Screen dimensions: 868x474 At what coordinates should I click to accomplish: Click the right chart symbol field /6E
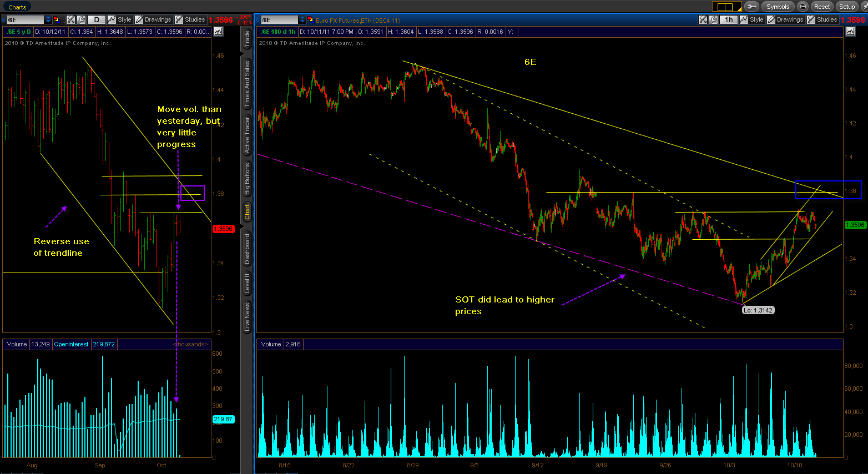[279, 19]
